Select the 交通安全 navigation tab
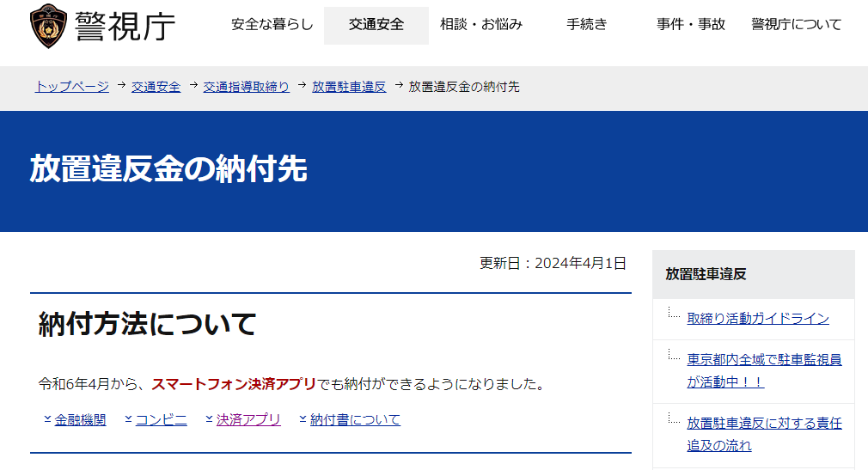 [x=376, y=25]
